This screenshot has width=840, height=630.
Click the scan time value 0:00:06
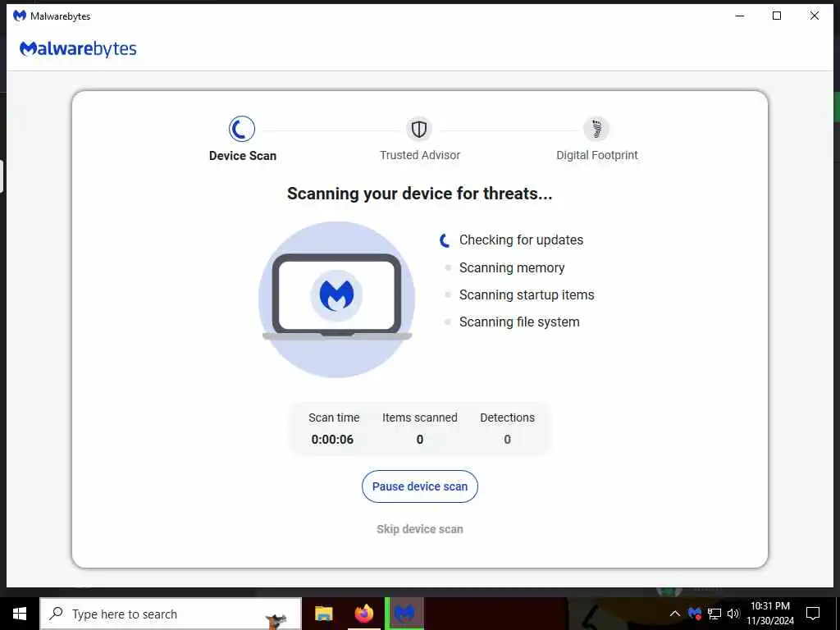pos(332,440)
